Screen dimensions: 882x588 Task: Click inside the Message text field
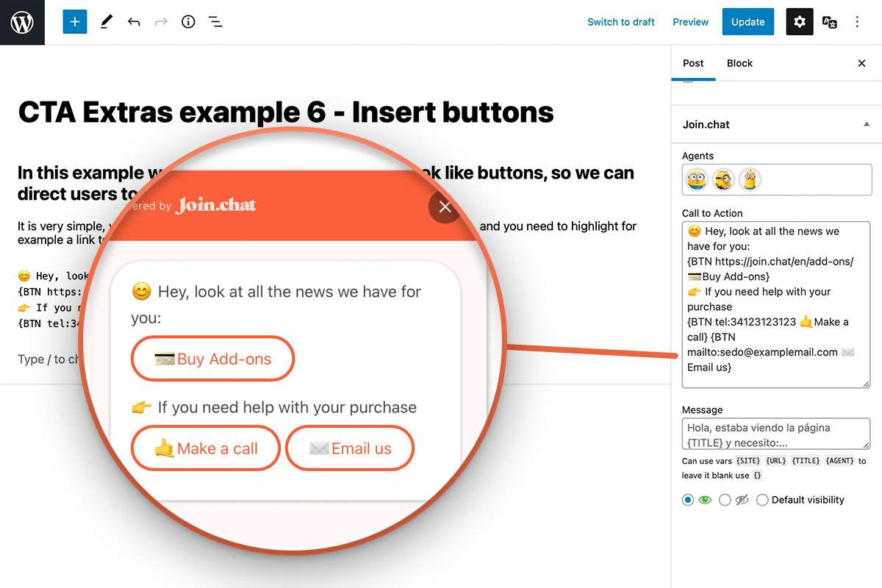[776, 434]
